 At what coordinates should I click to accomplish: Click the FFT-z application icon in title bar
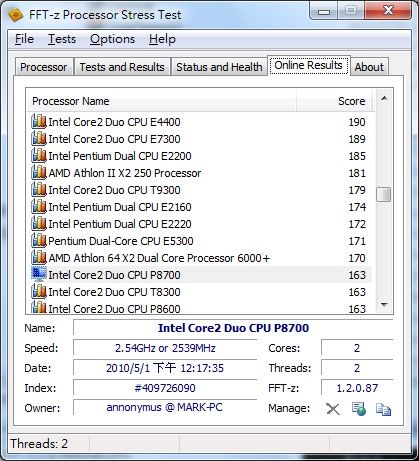pyautogui.click(x=15, y=15)
